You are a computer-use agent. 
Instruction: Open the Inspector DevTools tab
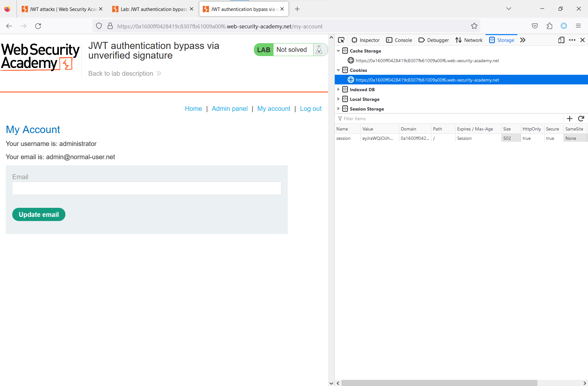pos(366,40)
